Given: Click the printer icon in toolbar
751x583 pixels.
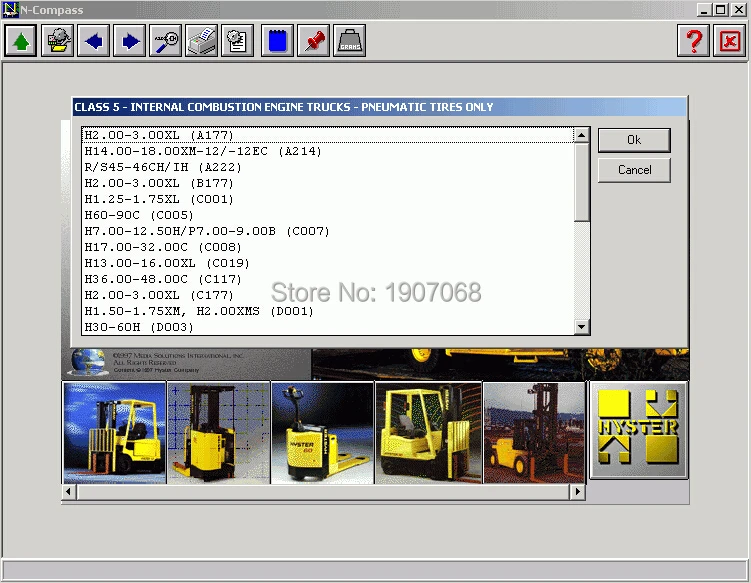Looking at the screenshot, I should point(202,41).
